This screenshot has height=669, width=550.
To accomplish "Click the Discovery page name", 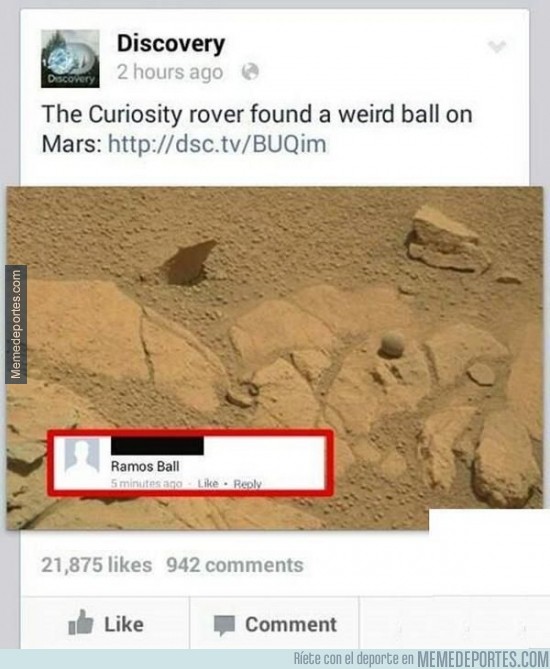I will click(x=171, y=44).
